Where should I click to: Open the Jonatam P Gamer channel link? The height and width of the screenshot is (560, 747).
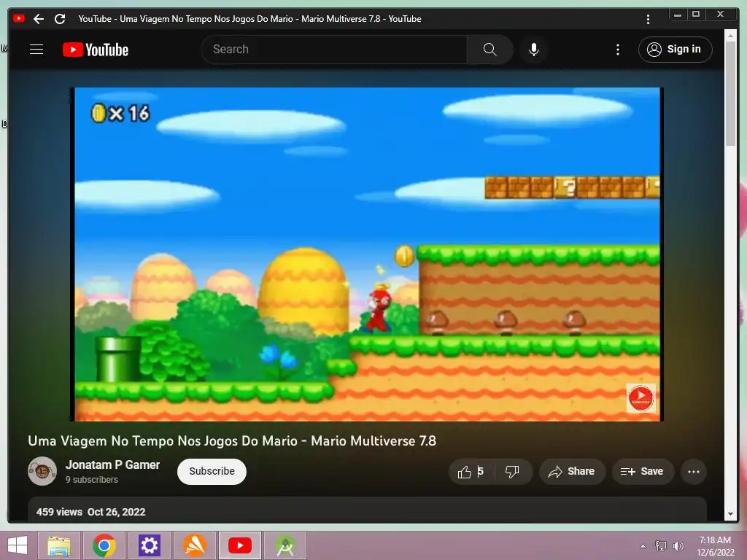tap(112, 464)
